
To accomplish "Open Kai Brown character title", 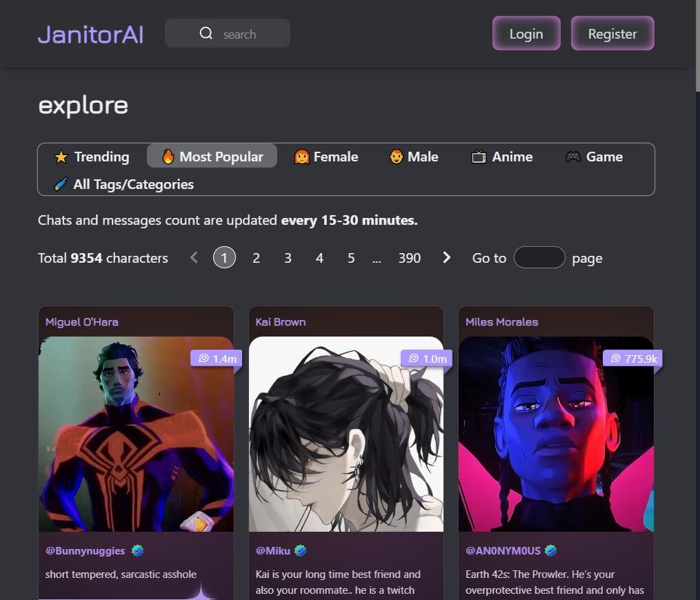I will tap(281, 322).
